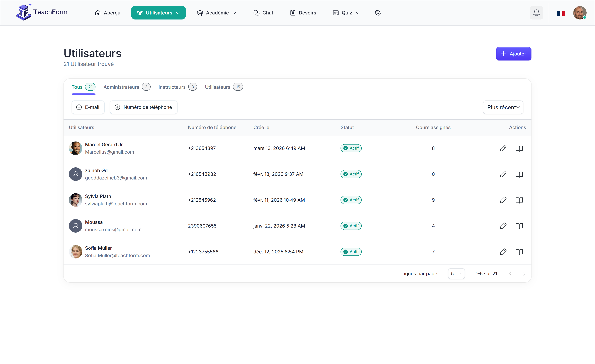Open the settings gear icon in navbar
595x364 pixels.
378,13
